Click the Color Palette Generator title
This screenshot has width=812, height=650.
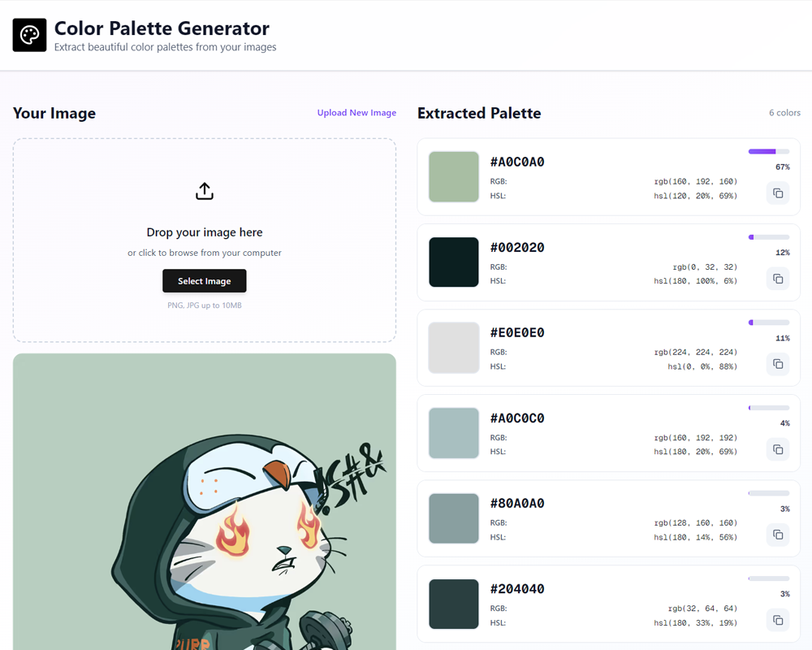tap(162, 28)
